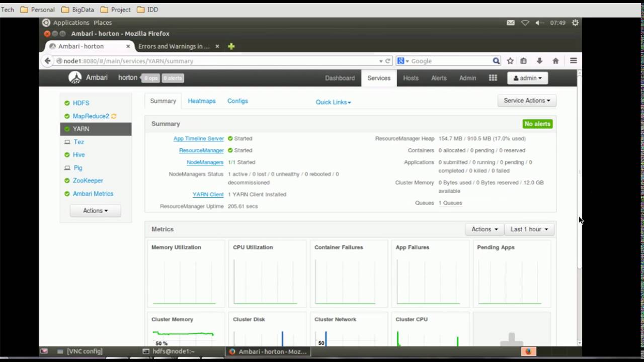Click the page vertical scrollbar

click(x=579, y=171)
